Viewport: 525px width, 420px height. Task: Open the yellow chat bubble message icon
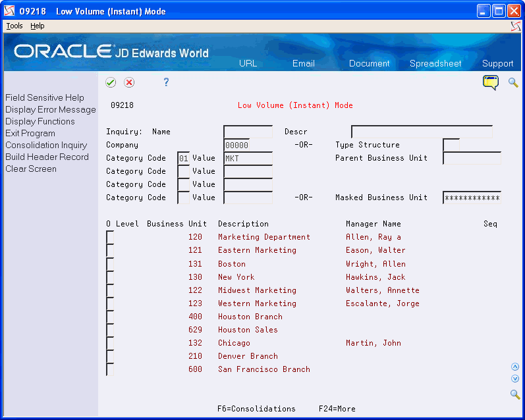(491, 82)
